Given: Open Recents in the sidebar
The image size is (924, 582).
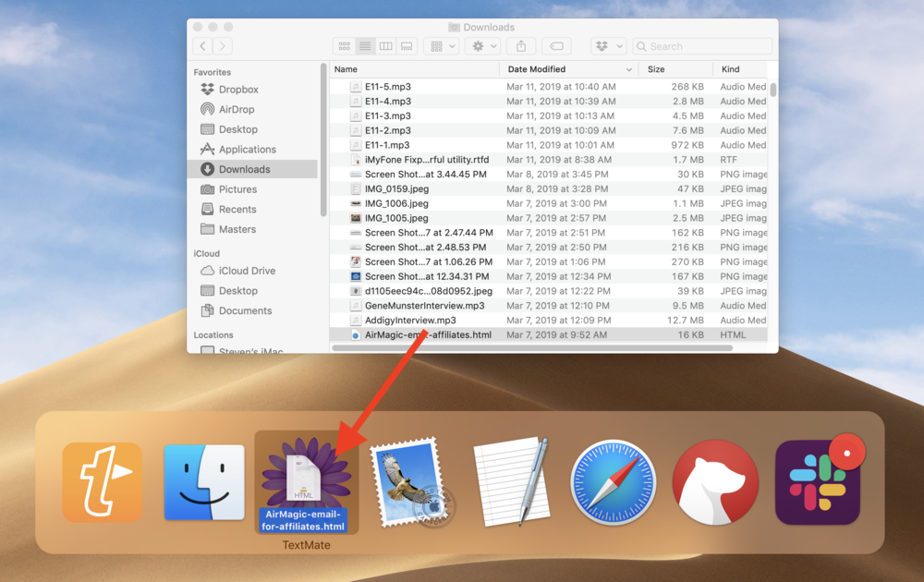Looking at the screenshot, I should coord(252,209).
